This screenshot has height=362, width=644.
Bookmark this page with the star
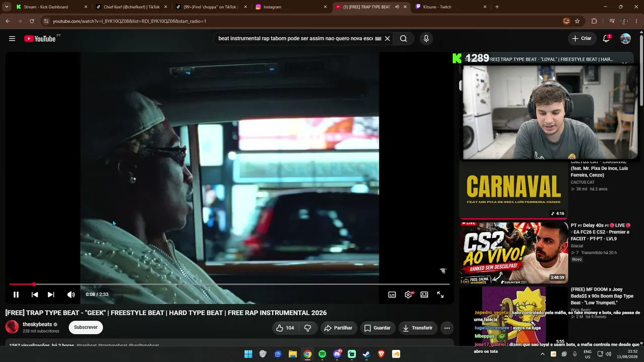577,21
